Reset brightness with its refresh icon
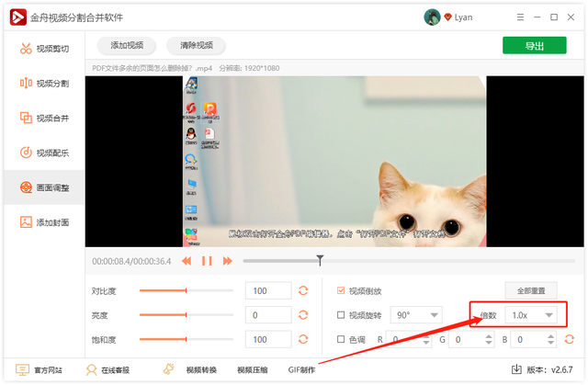Screen dimensions: 588x385 tap(303, 315)
